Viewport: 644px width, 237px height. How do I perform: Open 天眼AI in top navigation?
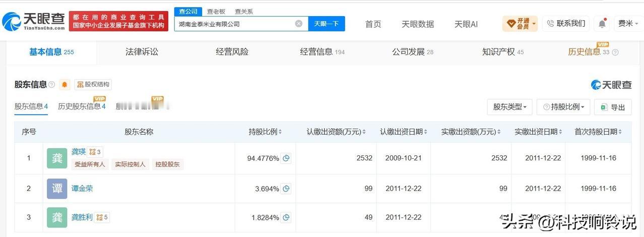[466, 24]
